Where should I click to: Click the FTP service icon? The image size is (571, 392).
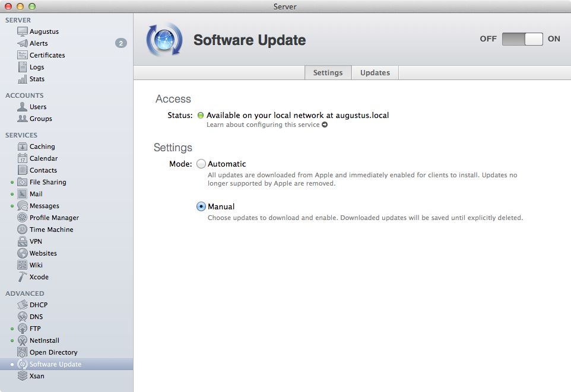pyautogui.click(x=22, y=329)
